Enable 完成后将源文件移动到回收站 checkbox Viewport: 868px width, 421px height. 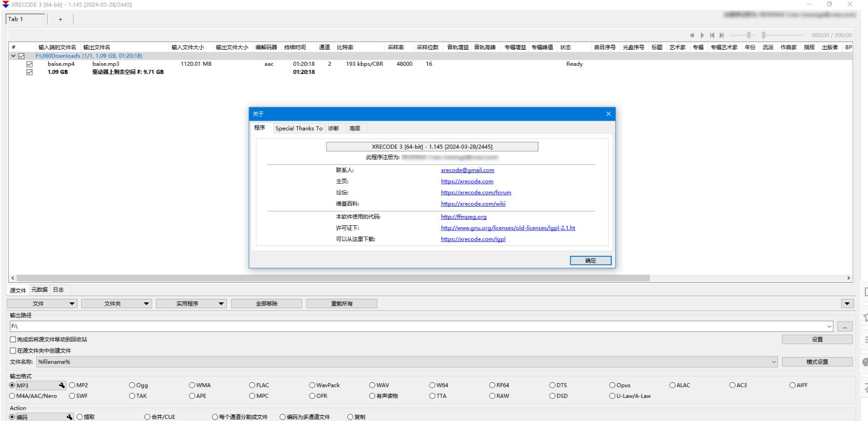click(13, 340)
